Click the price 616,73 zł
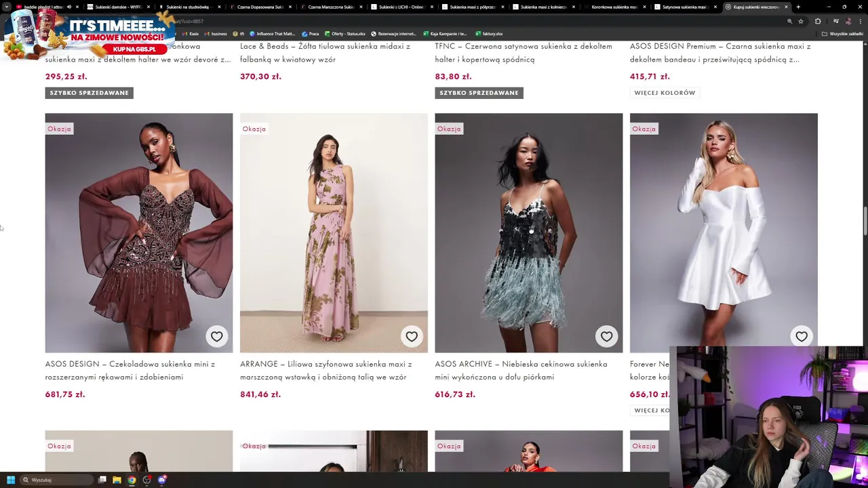 tap(455, 394)
